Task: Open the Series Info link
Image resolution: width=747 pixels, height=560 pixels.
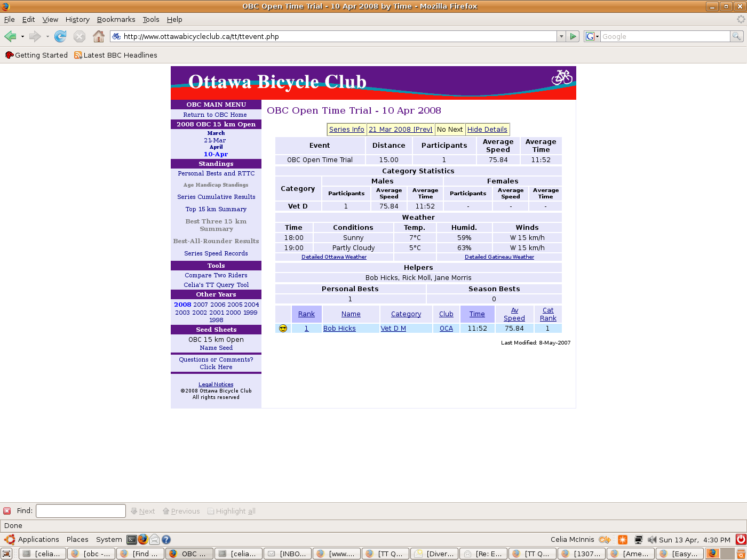Action: (x=346, y=130)
